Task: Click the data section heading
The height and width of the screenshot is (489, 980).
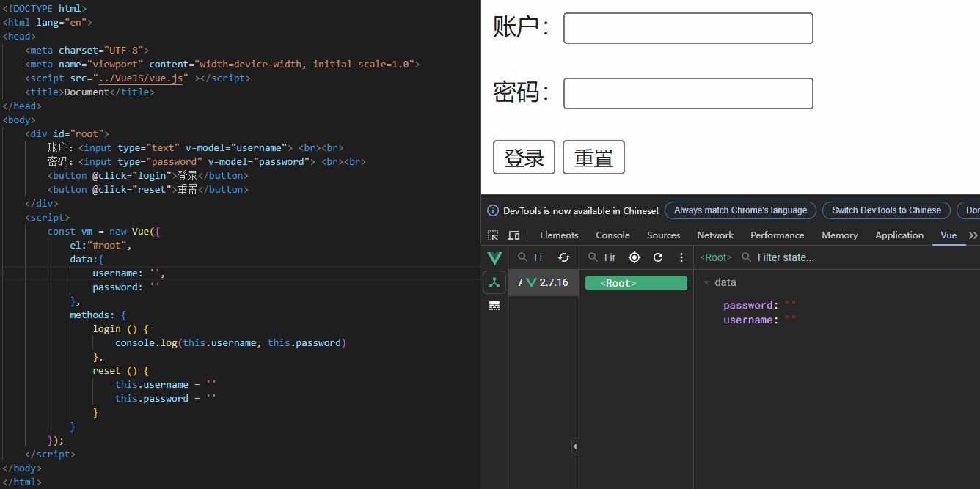Action: tap(725, 282)
